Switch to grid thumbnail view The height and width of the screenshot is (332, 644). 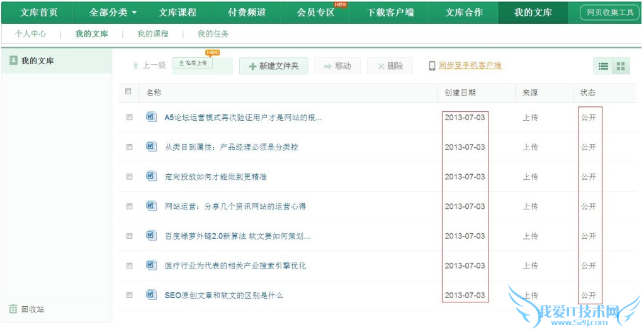point(621,66)
